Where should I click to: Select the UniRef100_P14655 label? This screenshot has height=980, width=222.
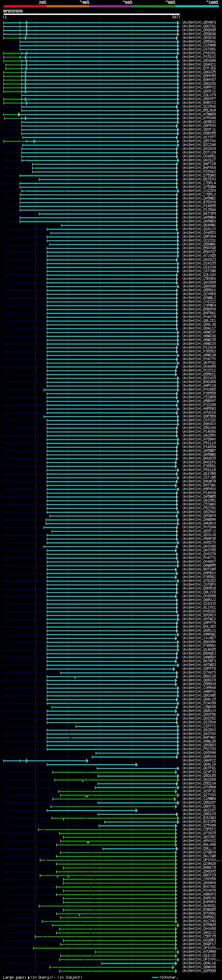(199, 206)
